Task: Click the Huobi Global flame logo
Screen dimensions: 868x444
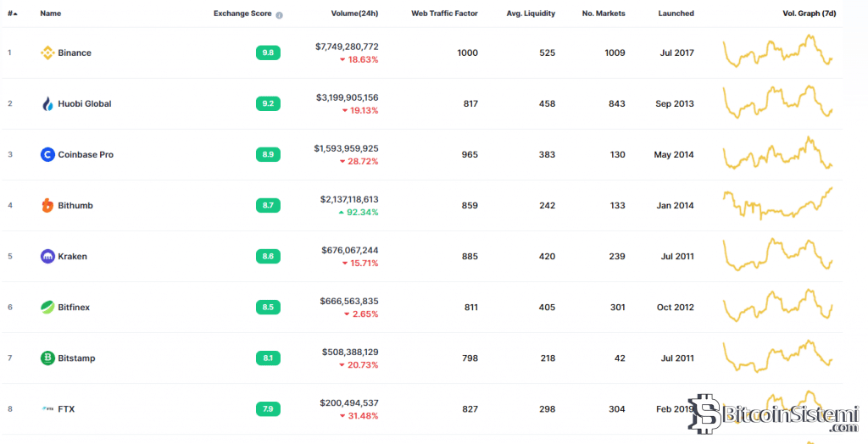Action: (x=47, y=103)
